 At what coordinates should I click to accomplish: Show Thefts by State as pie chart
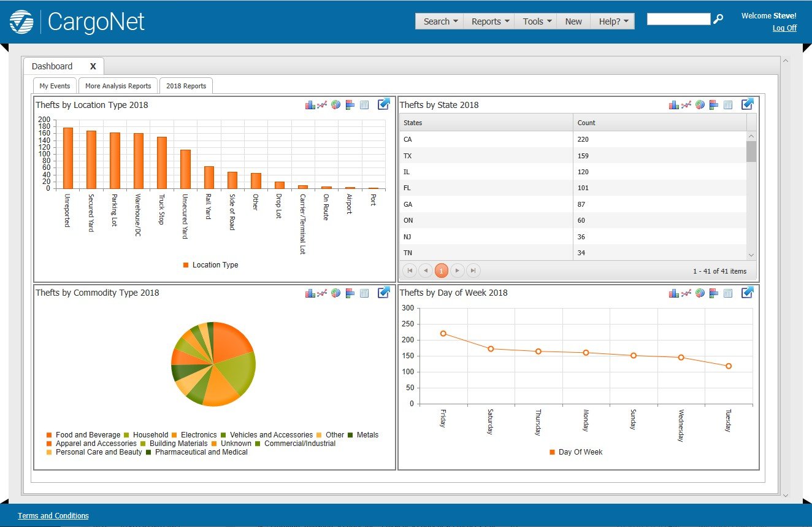click(x=700, y=105)
